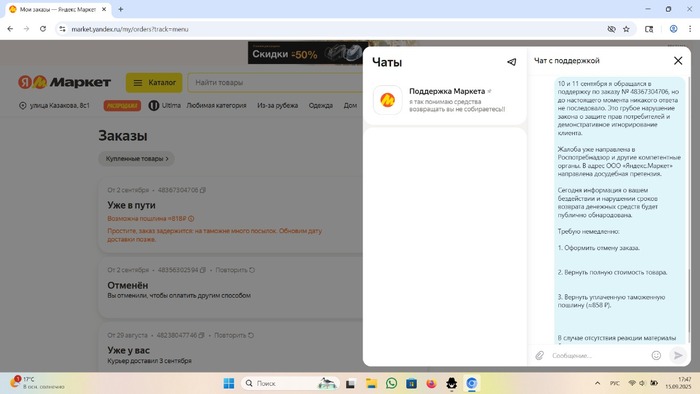Viewport: 700px width, 394px height.
Task: Click the taskbar Поиск search box
Action: (x=289, y=383)
